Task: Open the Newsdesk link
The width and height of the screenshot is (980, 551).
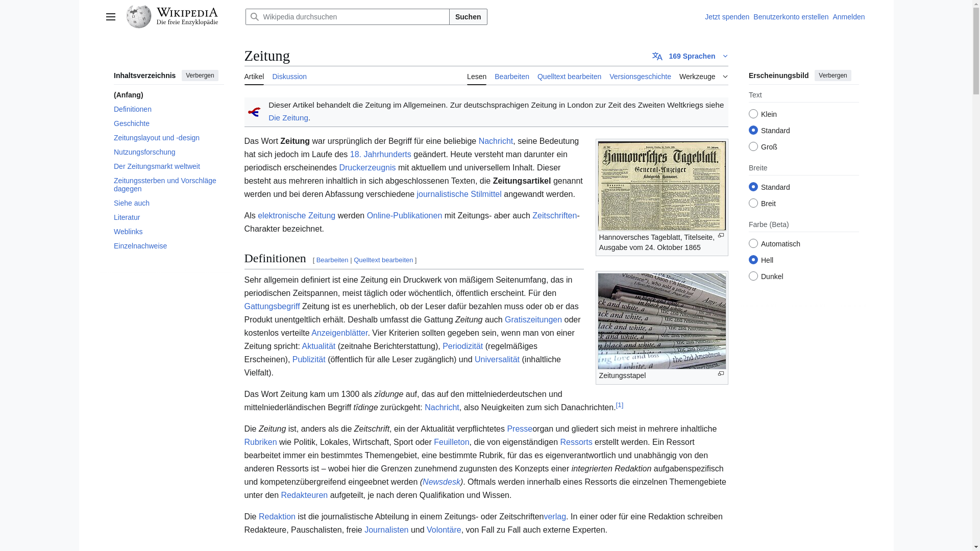Action: click(442, 482)
